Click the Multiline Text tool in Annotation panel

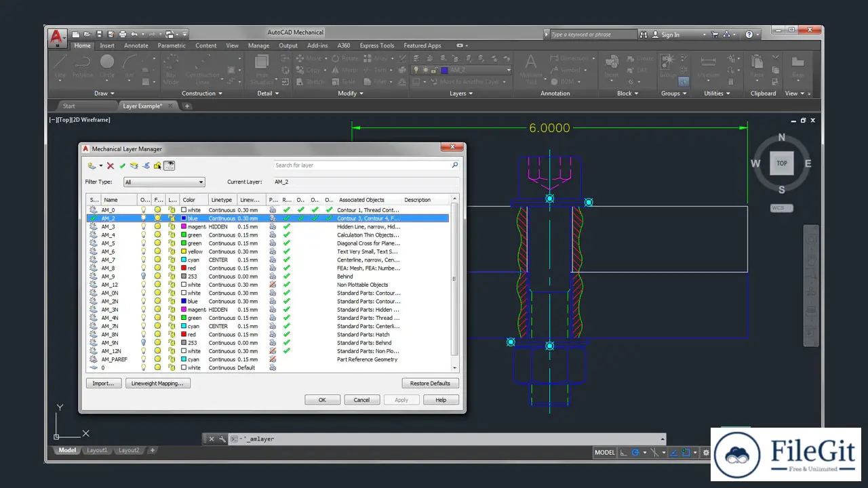531,68
